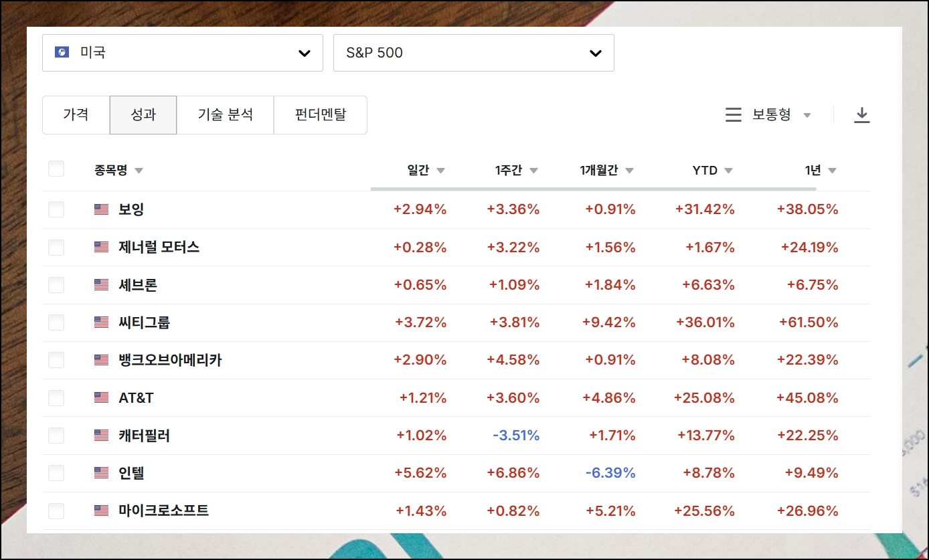Viewport: 929px width, 560px height.
Task: Click the US flag icon beside 제너럴 모터스
Action: (101, 248)
